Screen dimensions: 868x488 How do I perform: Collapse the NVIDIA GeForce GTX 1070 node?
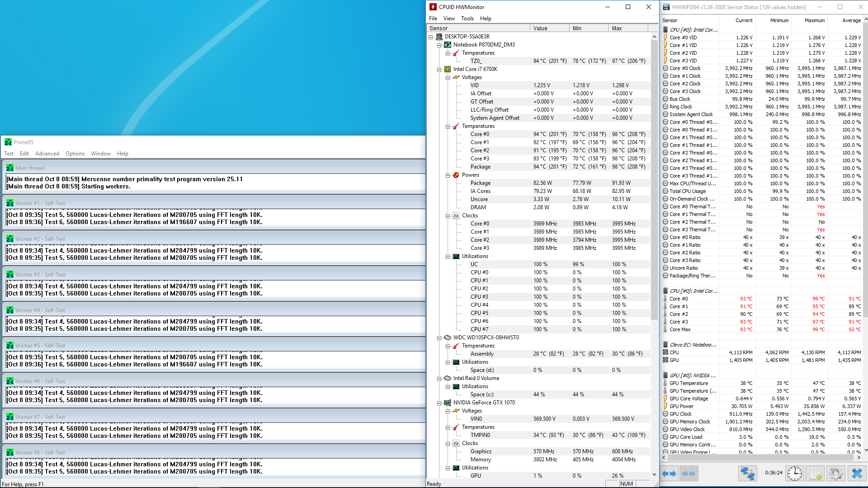[439, 403]
